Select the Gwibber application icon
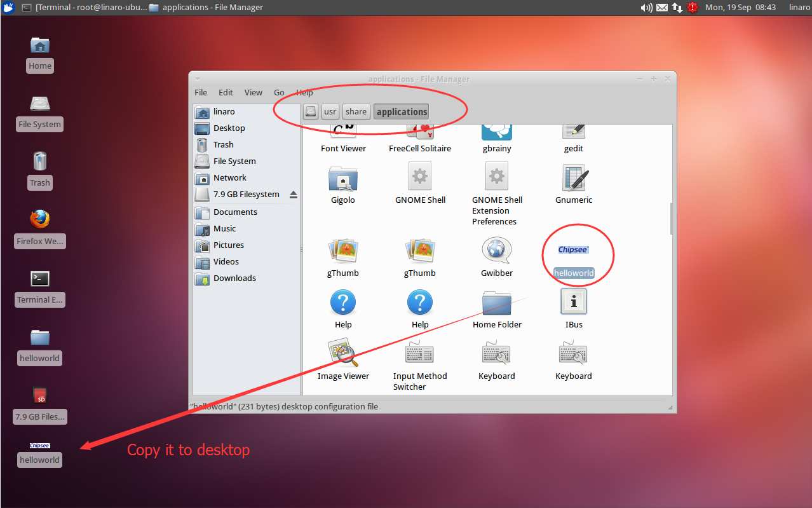812x508 pixels. pos(497,251)
